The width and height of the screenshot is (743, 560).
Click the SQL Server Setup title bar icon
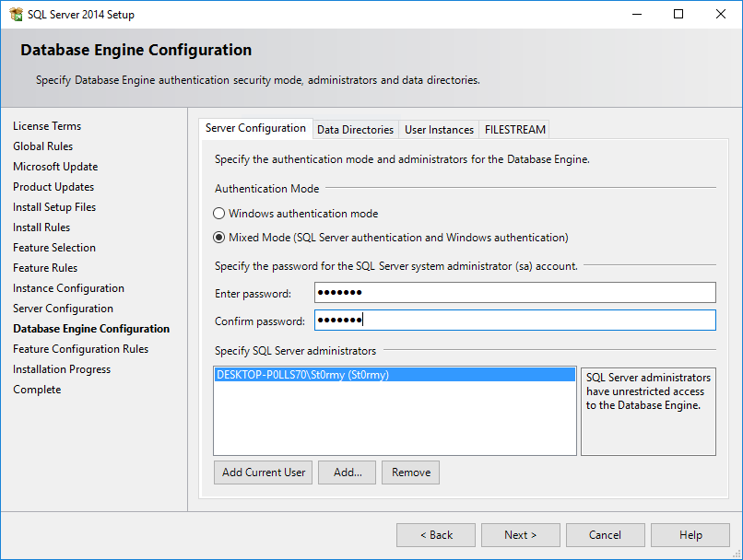16,14
